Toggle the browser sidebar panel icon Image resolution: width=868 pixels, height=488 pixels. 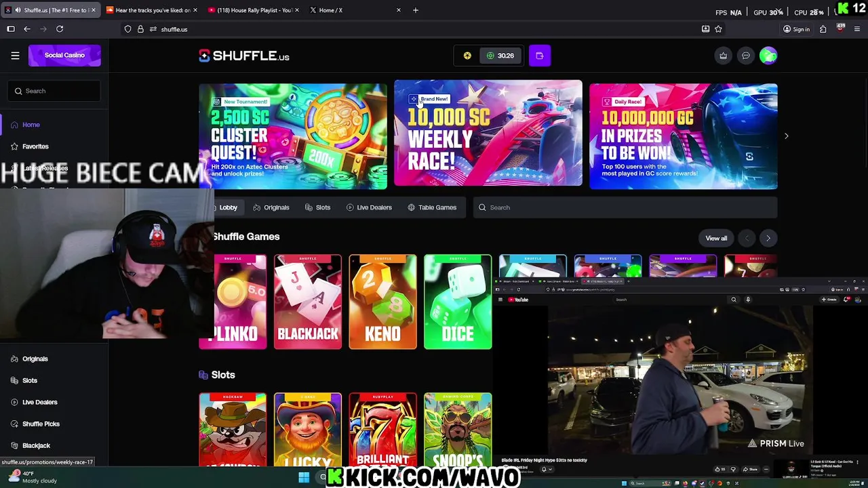pyautogui.click(x=11, y=29)
